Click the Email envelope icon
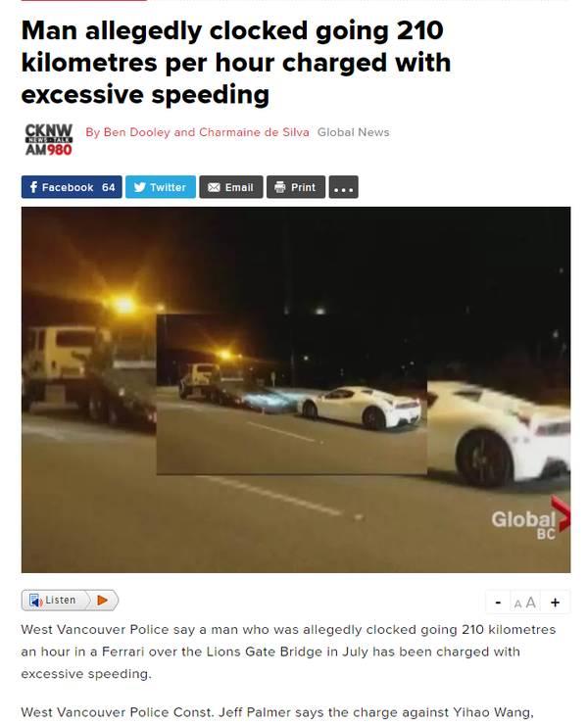This screenshot has height=724, width=588. coord(214,187)
